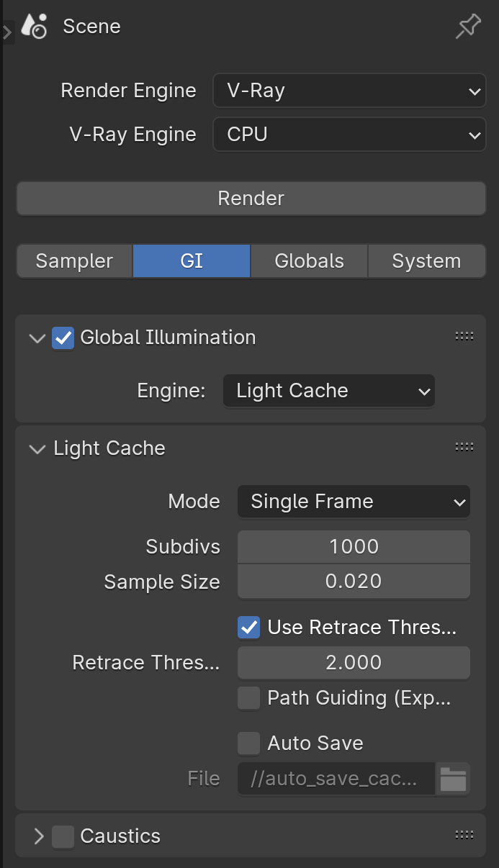Disable the Global Illumination checkbox

pyautogui.click(x=63, y=338)
